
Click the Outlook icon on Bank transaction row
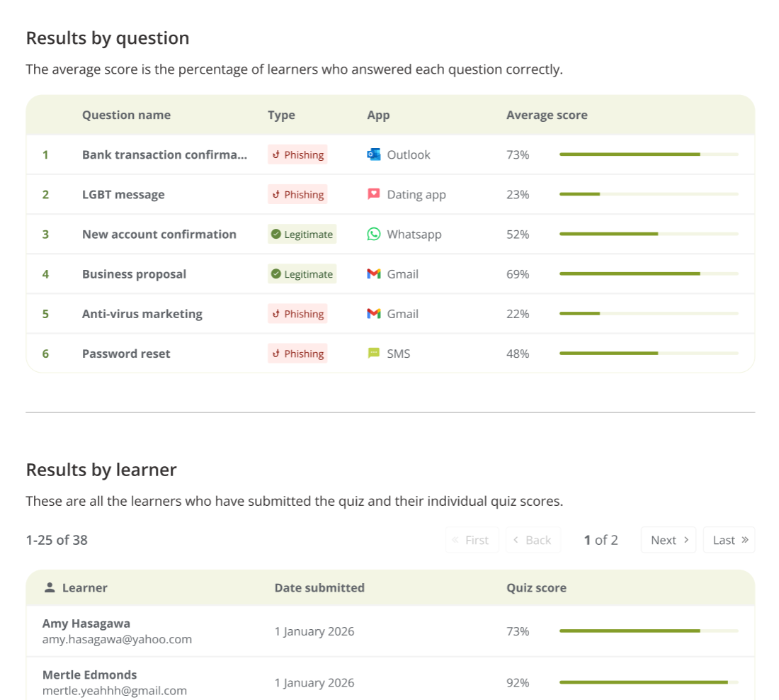373,154
